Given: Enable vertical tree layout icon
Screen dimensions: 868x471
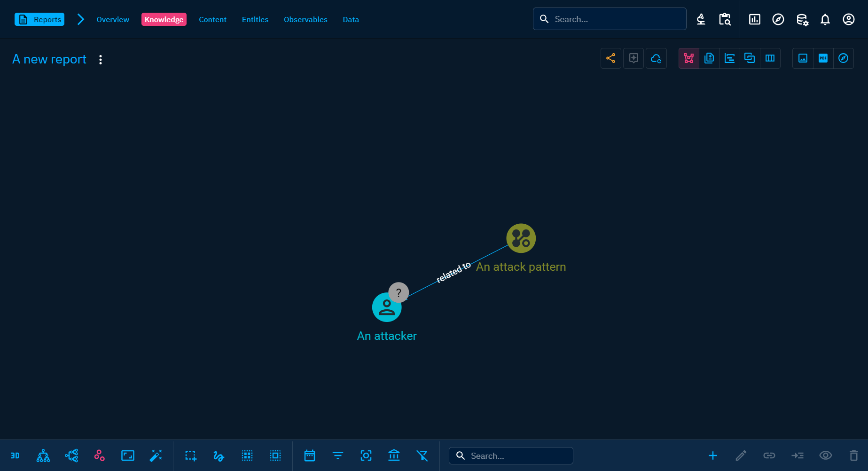Looking at the screenshot, I should pyautogui.click(x=43, y=455).
